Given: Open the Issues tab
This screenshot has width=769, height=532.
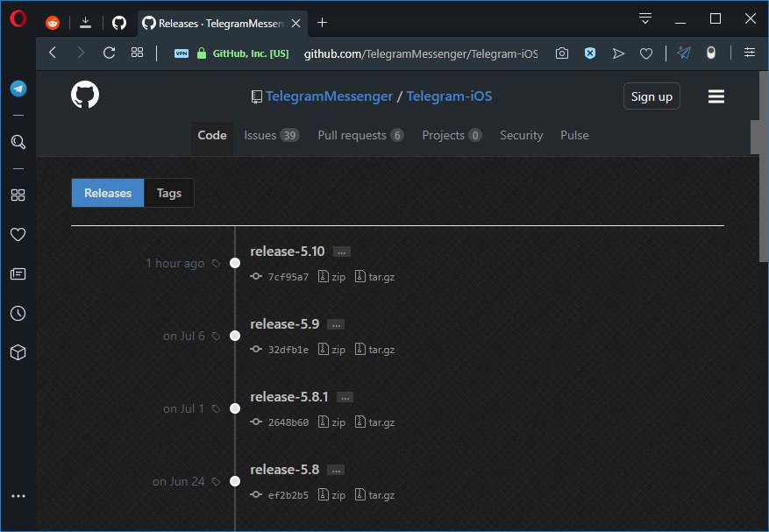Looking at the screenshot, I should (x=272, y=135).
